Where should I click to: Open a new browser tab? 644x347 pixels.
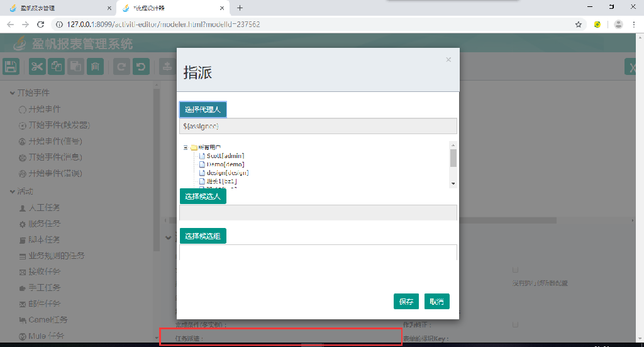click(240, 8)
